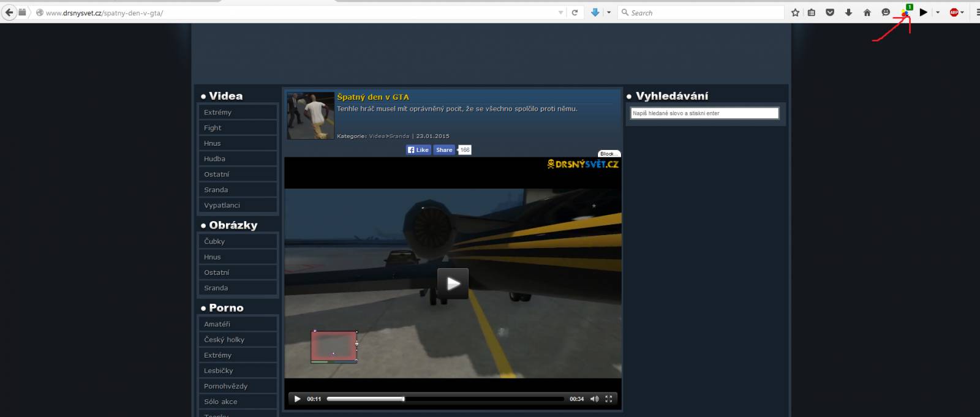Click the 00:34 video duration label
This screenshot has width=980, height=417.
click(x=576, y=399)
